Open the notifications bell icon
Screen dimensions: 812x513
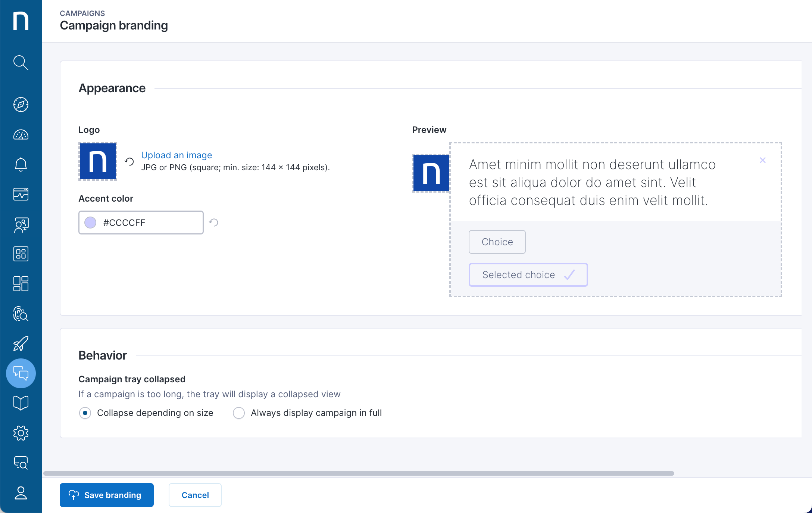click(x=21, y=164)
